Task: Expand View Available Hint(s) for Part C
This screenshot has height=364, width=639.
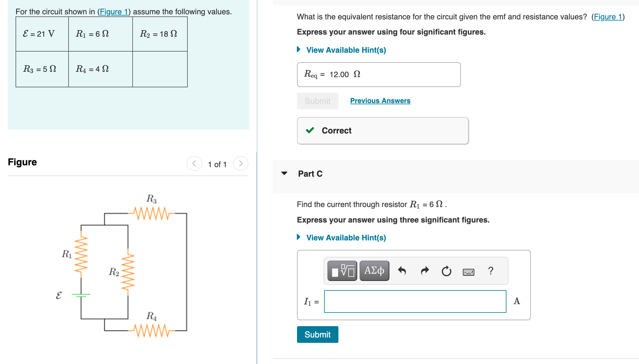Action: (346, 237)
